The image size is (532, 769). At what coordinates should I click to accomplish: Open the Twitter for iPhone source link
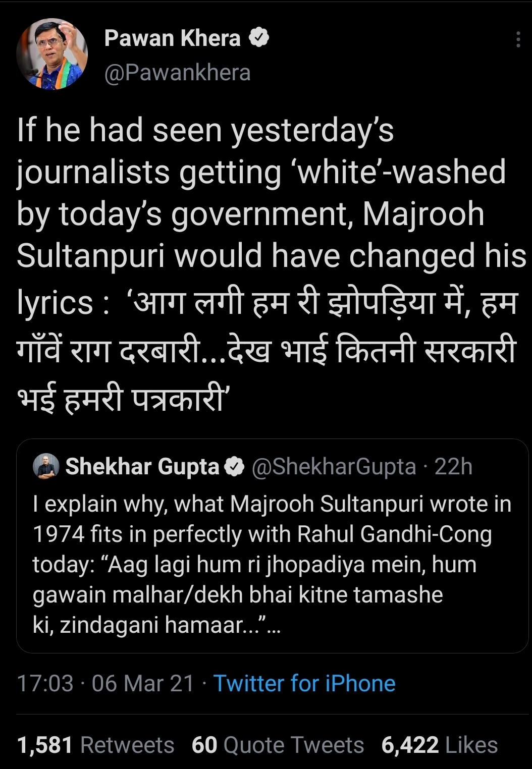[304, 684]
